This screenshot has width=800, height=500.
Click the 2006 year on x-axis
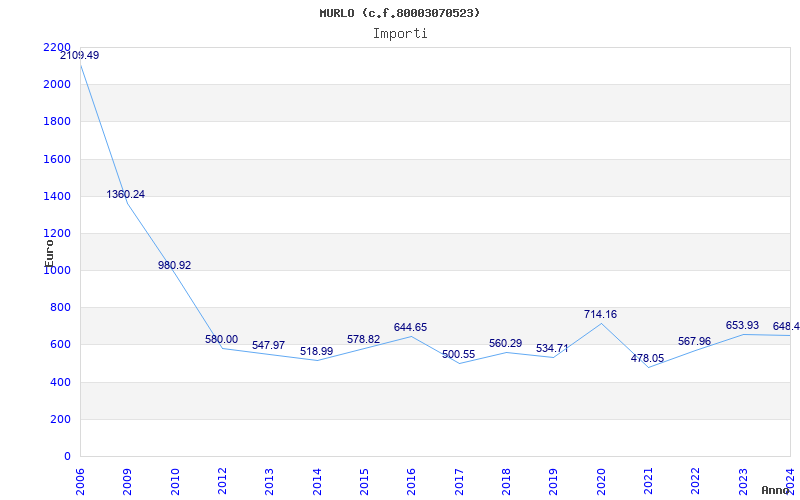point(81,480)
